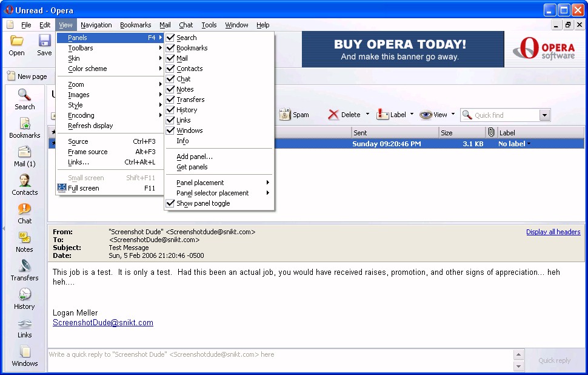
Task: Click the Quick find search field
Action: click(x=506, y=115)
